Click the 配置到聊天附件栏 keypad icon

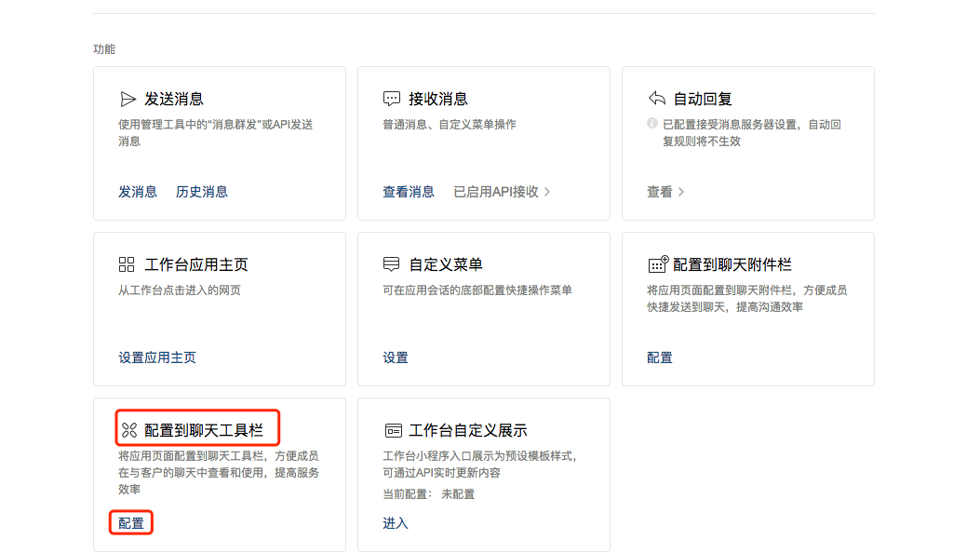pos(658,263)
